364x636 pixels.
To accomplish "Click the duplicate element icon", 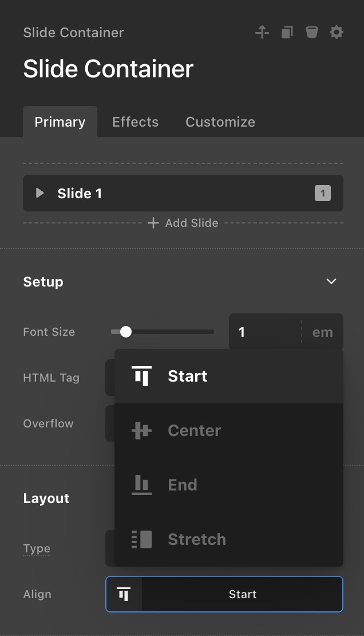I will click(287, 33).
